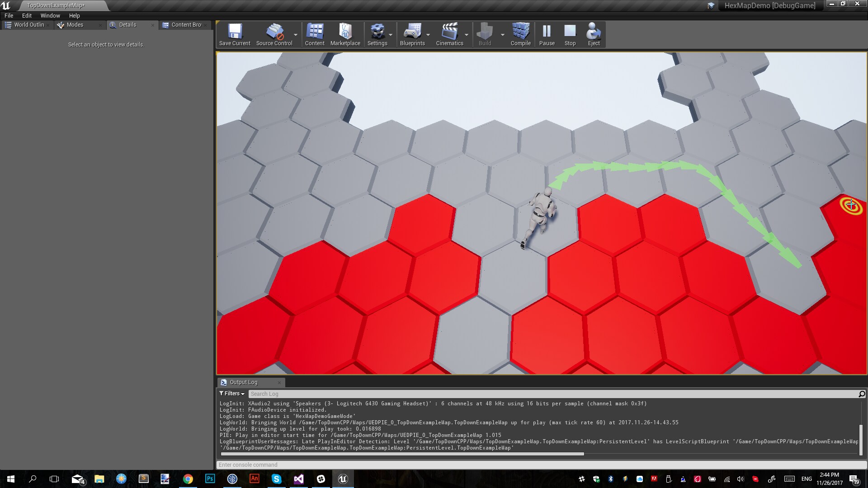Save the level using Save Current
868x488 pixels.
coord(234,34)
